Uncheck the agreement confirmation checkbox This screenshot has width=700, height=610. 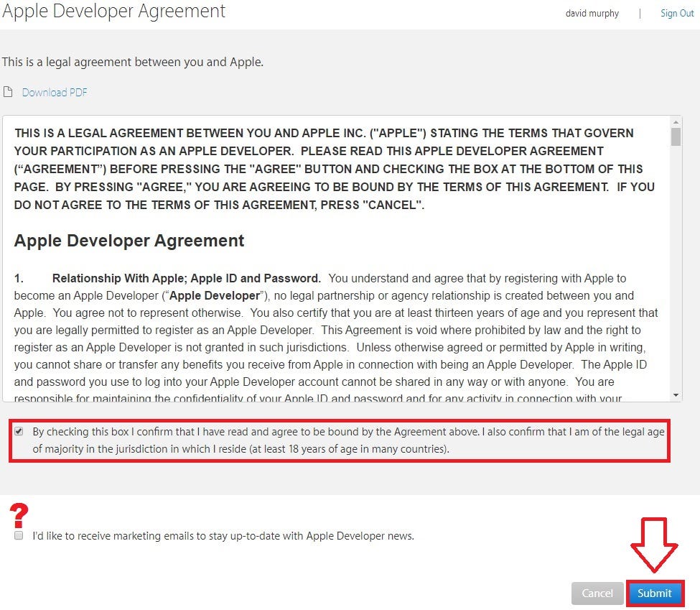point(19,432)
